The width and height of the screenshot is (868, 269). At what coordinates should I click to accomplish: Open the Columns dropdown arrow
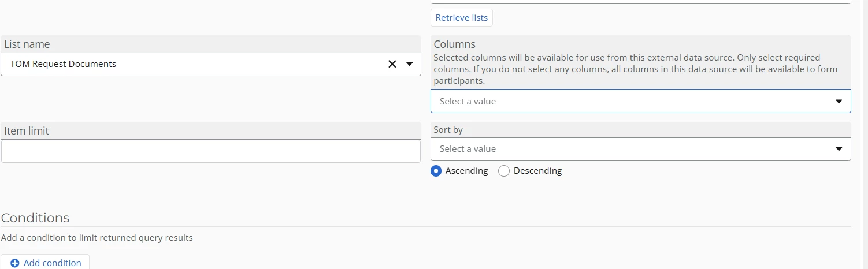[839, 102]
